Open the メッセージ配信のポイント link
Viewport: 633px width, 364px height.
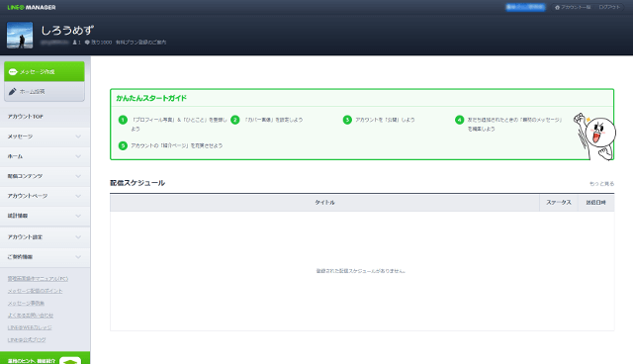[x=36, y=291]
